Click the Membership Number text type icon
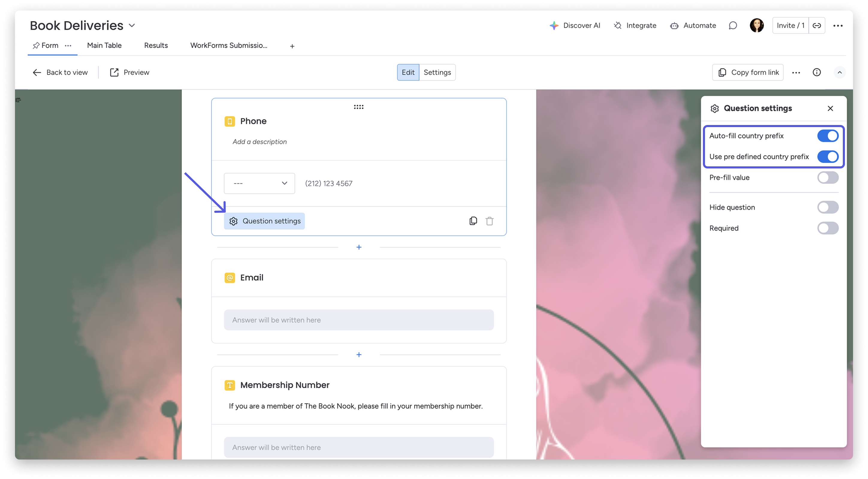The height and width of the screenshot is (479, 868). click(x=230, y=385)
